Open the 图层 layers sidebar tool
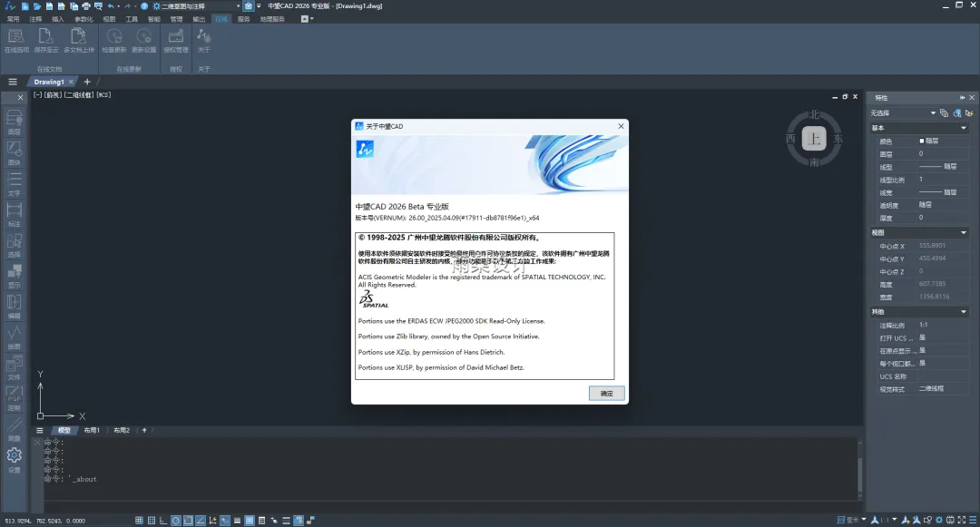This screenshot has height=527, width=980. [x=14, y=122]
